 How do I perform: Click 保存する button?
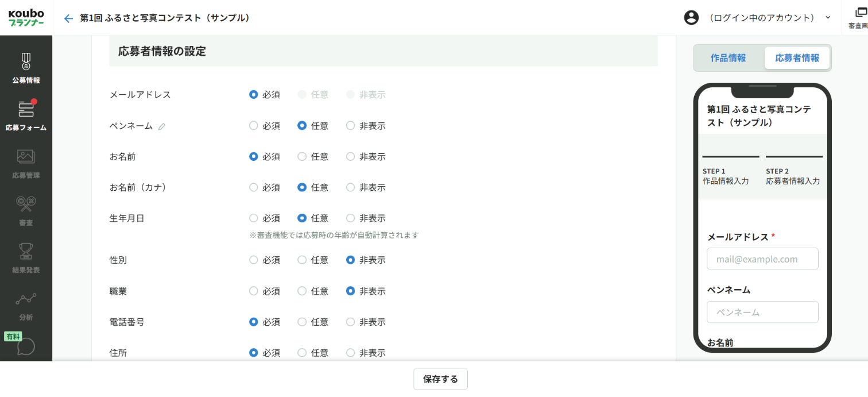[440, 379]
